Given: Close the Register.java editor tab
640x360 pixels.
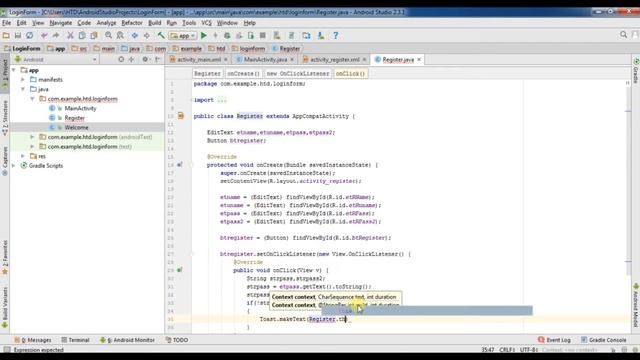Looking at the screenshot, I should (x=419, y=60).
